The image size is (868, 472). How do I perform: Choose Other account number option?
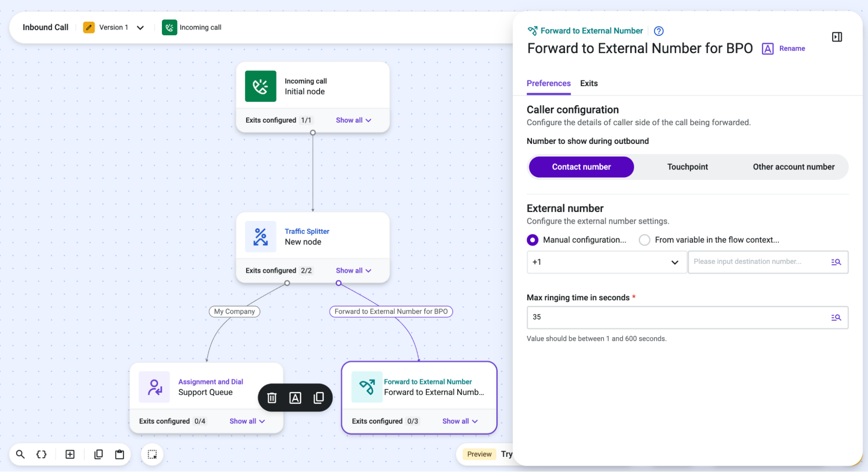coord(793,167)
